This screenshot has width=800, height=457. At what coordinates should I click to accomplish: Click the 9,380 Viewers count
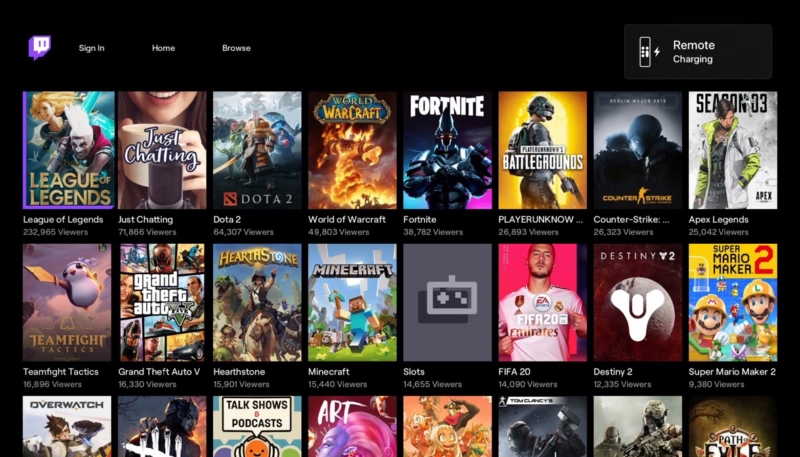click(x=716, y=384)
